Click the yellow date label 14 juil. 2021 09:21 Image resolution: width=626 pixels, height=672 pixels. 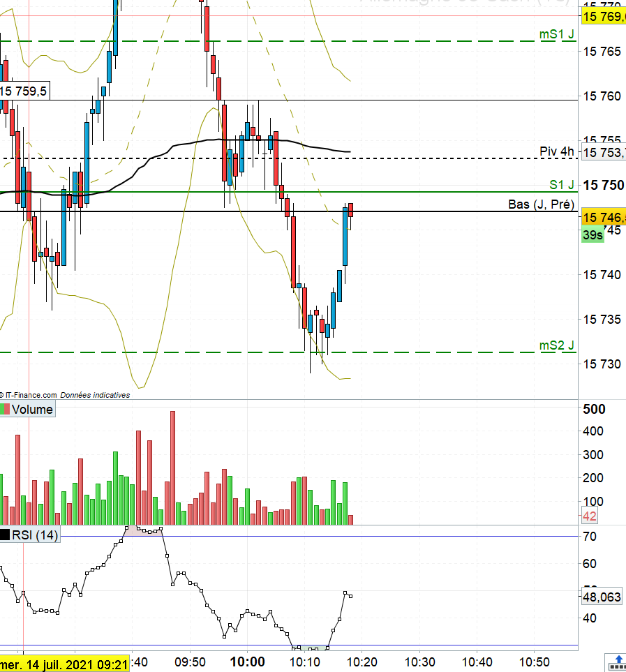(x=64, y=664)
